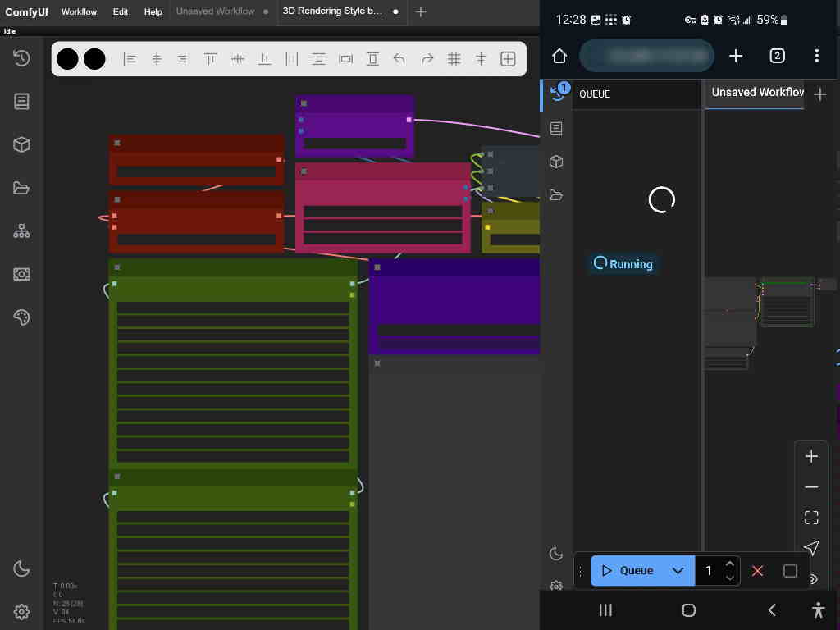840x630 pixels.
Task: Open queue history in the desktop sidebar
Action: (x=21, y=57)
